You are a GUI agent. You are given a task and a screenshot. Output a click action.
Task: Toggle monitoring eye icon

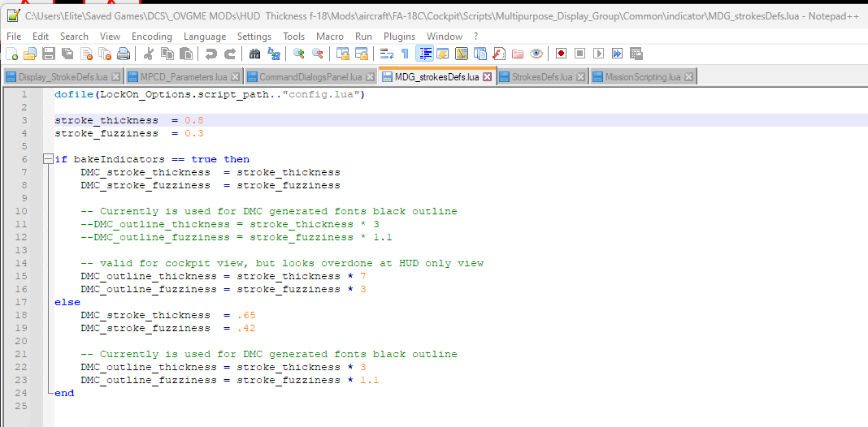click(536, 54)
